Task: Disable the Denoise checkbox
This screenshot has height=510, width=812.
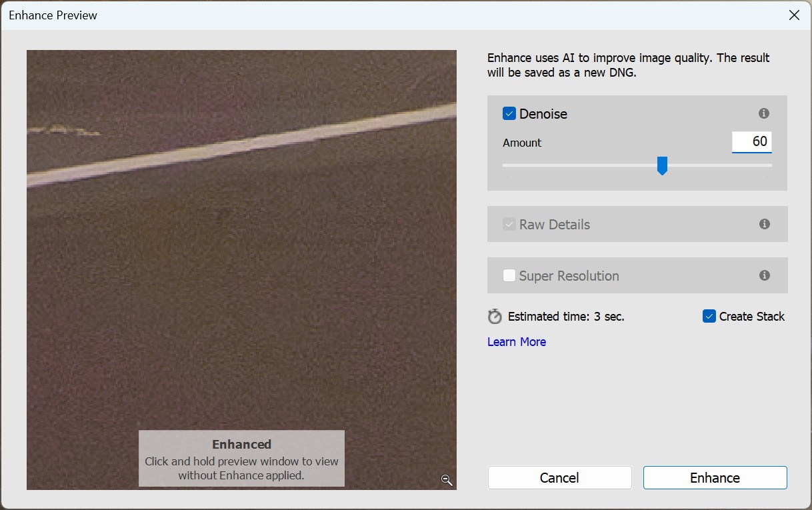Action: point(509,114)
